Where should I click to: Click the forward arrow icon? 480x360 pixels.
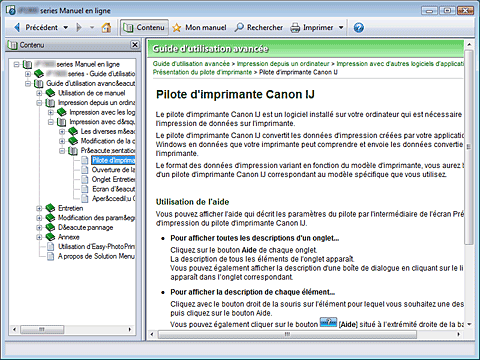click(x=79, y=27)
